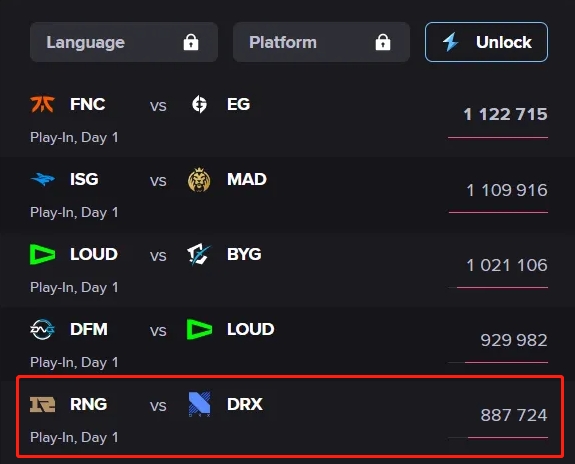Screen dimensions: 575x464
Task: Open FNC vs EG match row
Action: point(288,120)
